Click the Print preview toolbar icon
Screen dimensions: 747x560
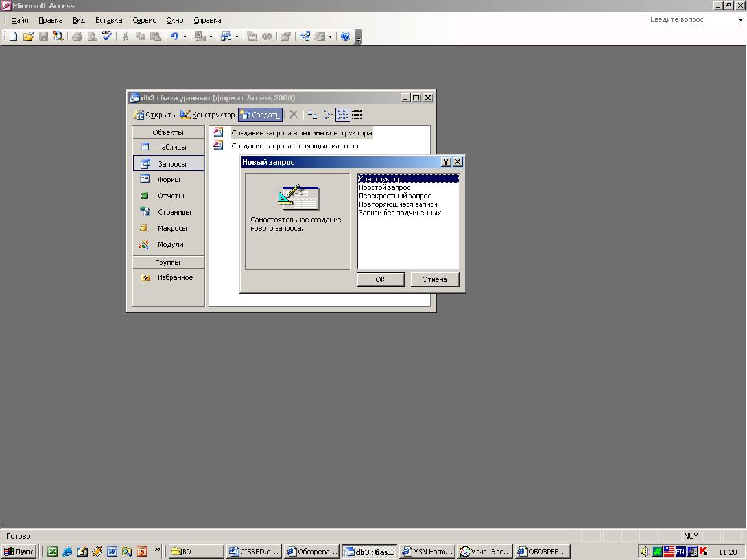[92, 36]
